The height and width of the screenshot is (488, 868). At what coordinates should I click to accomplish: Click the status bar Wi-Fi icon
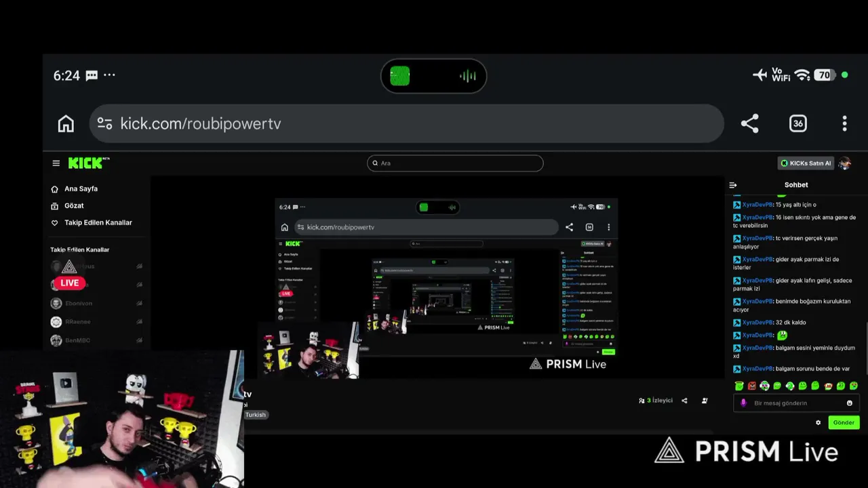(802, 75)
